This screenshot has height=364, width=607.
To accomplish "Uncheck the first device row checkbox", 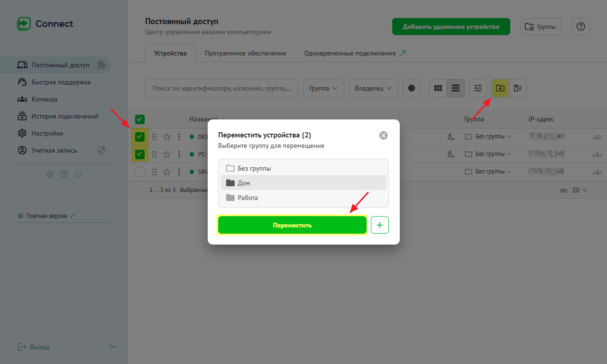I will (140, 137).
